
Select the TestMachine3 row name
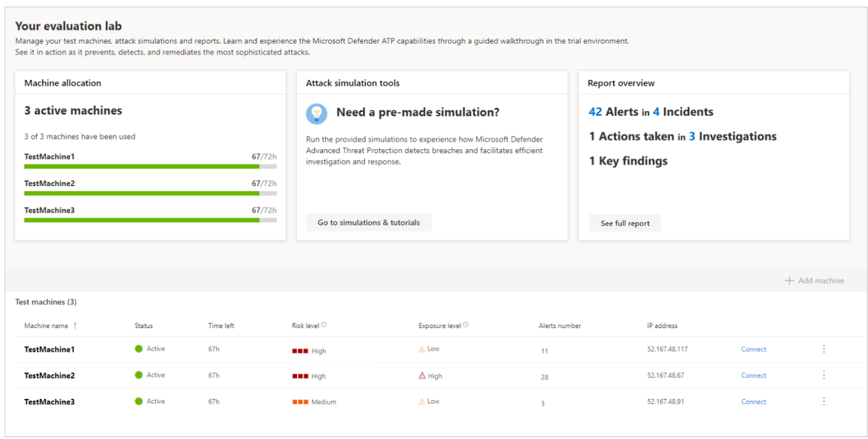click(49, 401)
